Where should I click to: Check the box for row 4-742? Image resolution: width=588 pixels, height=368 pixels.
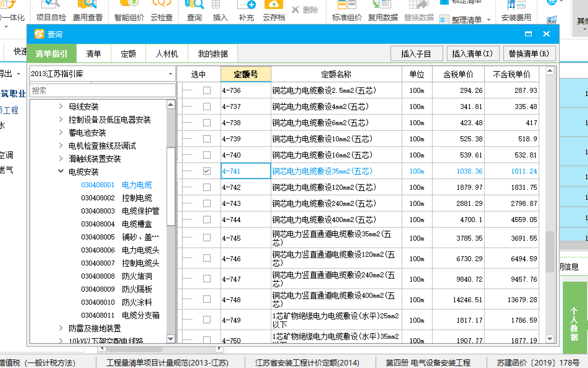(207, 187)
